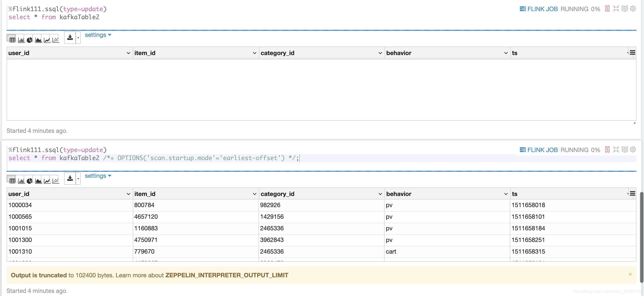Open behavior column menu in second table
The width and height of the screenshot is (644, 296).
click(x=506, y=194)
